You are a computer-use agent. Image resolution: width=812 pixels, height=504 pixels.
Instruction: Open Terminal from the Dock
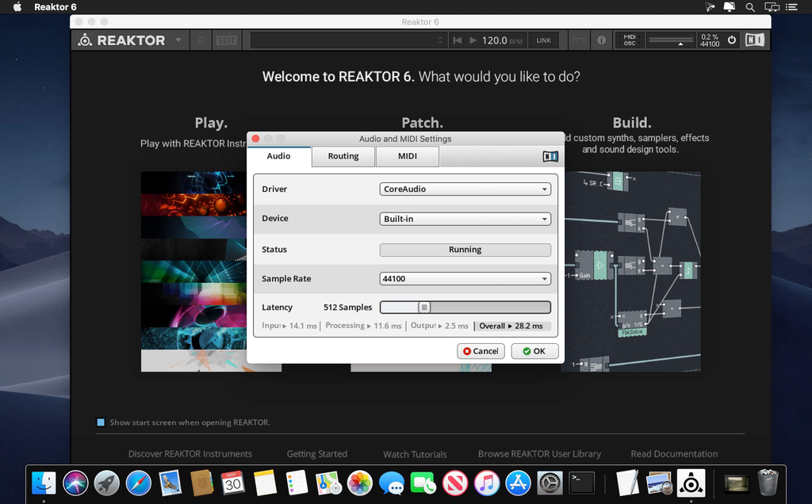pyautogui.click(x=582, y=482)
